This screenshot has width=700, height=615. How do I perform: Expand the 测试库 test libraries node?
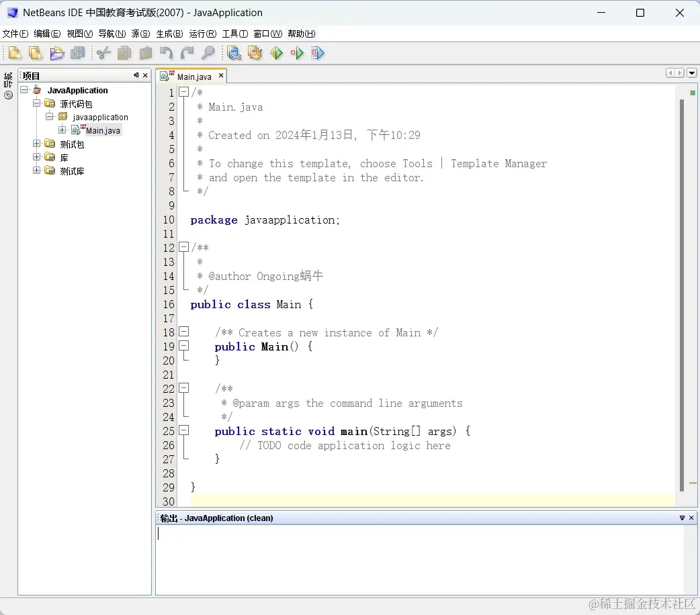(x=36, y=170)
